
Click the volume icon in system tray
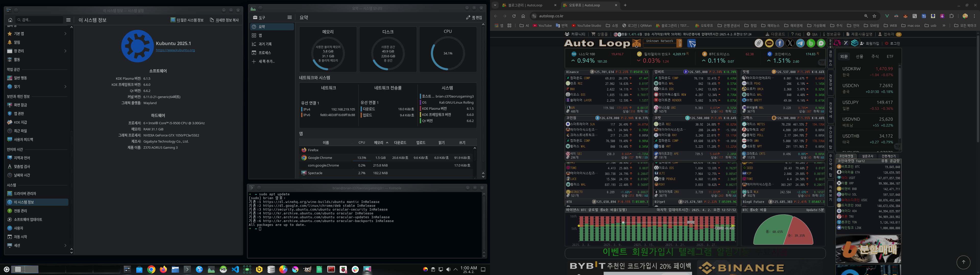pos(448,269)
